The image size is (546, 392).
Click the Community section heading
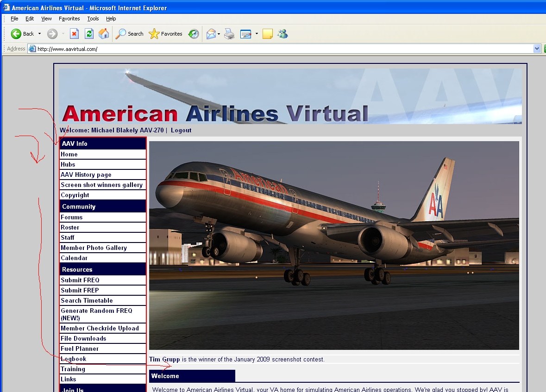pyautogui.click(x=103, y=206)
